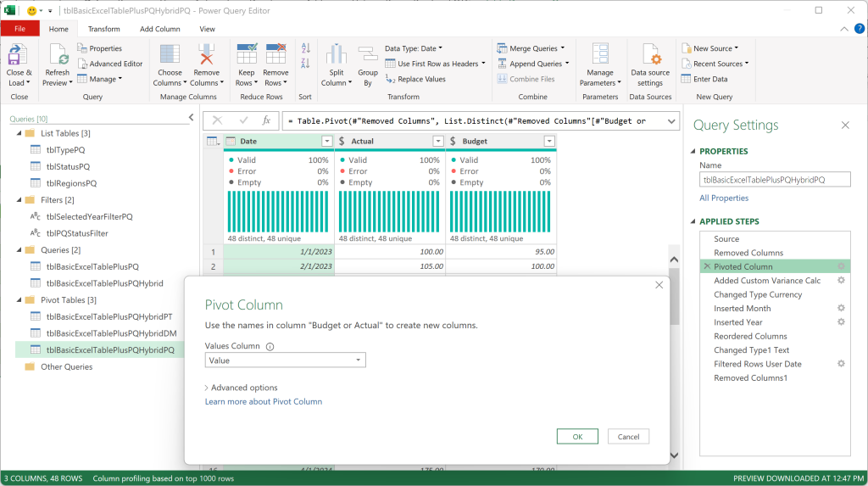Open settings gear for Added Custom Variance Calc
Screen dimensions: 868x486
pos(841,281)
